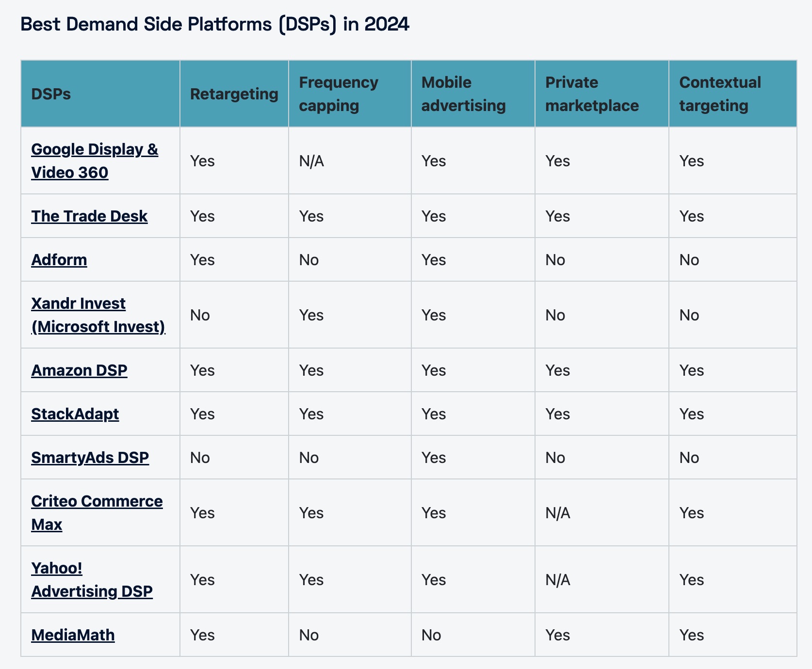Viewport: 812px width, 669px height.
Task: Select StackAdapt's Private marketplace Yes cell
Action: (x=602, y=414)
